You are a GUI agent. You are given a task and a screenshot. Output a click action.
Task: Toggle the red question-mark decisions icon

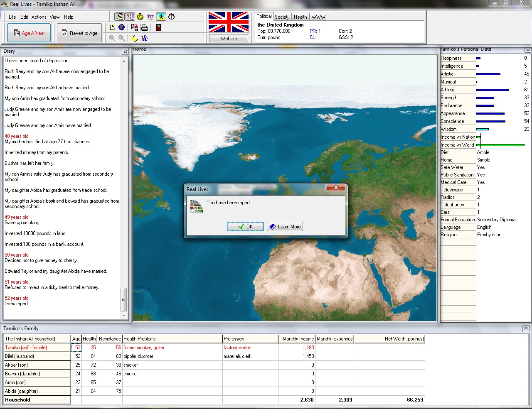130,17
